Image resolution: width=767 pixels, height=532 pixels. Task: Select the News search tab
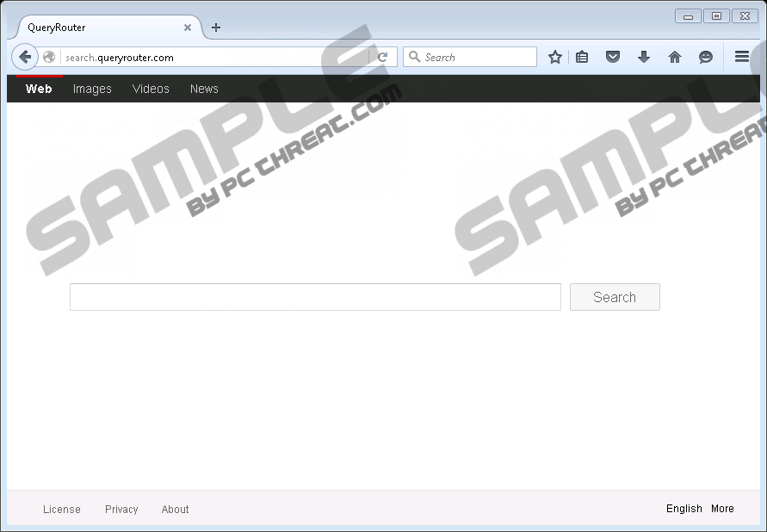point(204,89)
